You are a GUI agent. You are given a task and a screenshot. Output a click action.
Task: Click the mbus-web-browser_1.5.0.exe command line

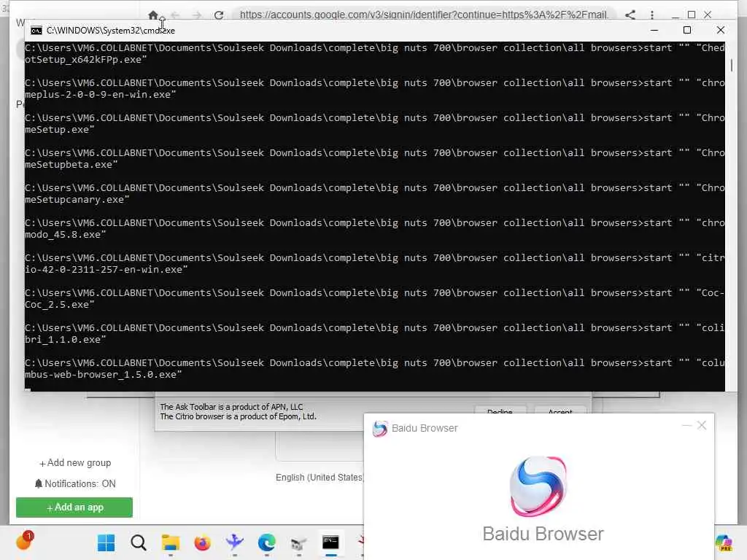(375, 368)
